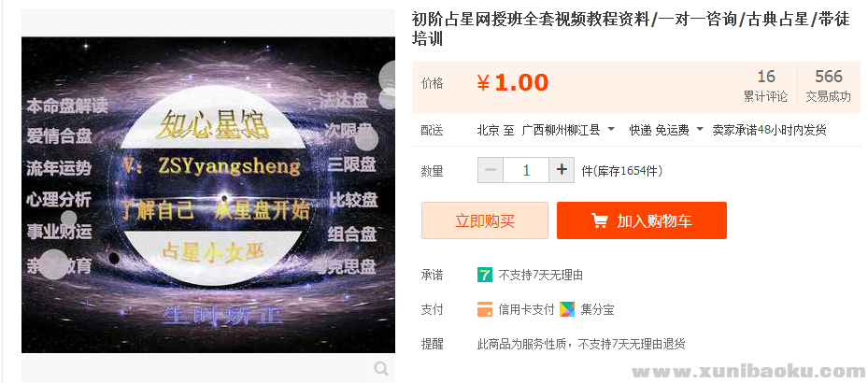View the 566 交易成功 transactions count
This screenshot has width=868, height=383.
(828, 86)
